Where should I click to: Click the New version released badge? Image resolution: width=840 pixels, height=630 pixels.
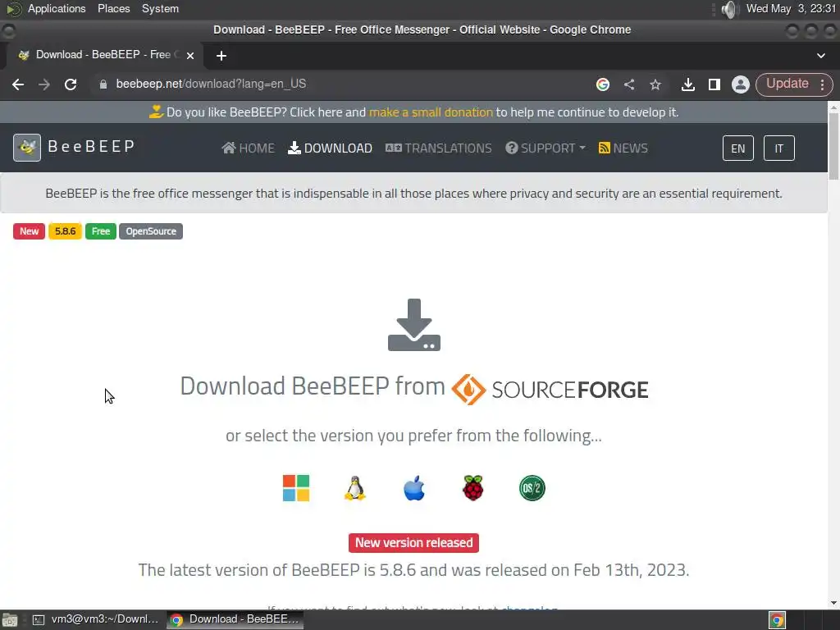click(413, 543)
